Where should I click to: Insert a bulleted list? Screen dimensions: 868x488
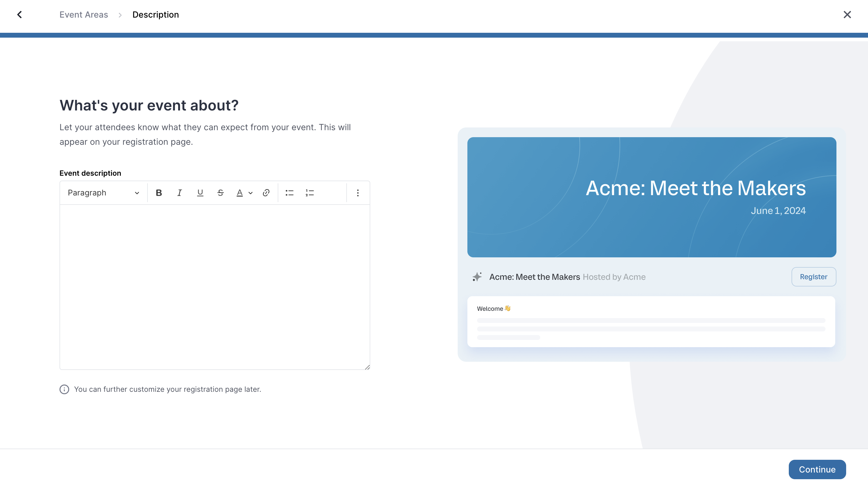pyautogui.click(x=290, y=193)
